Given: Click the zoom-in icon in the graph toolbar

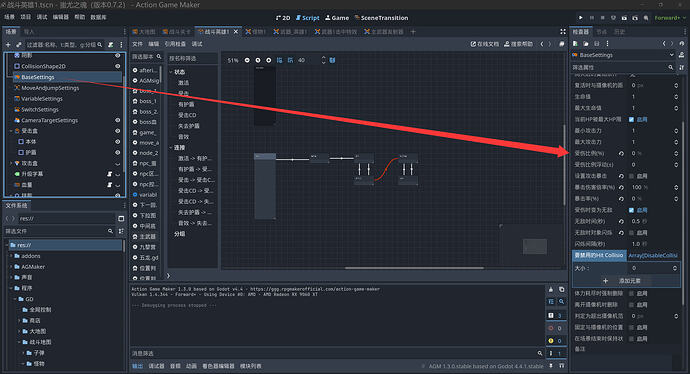Looking at the screenshot, I should pyautogui.click(x=268, y=60).
